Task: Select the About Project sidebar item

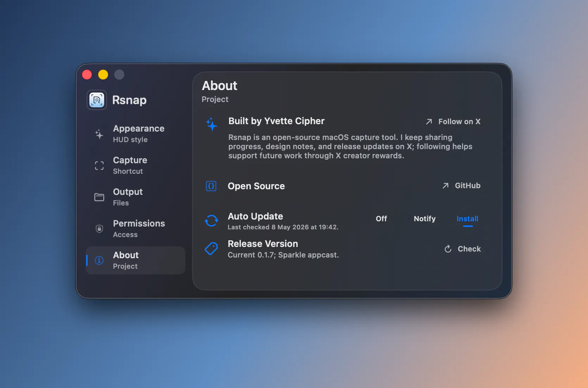Action: tap(135, 260)
